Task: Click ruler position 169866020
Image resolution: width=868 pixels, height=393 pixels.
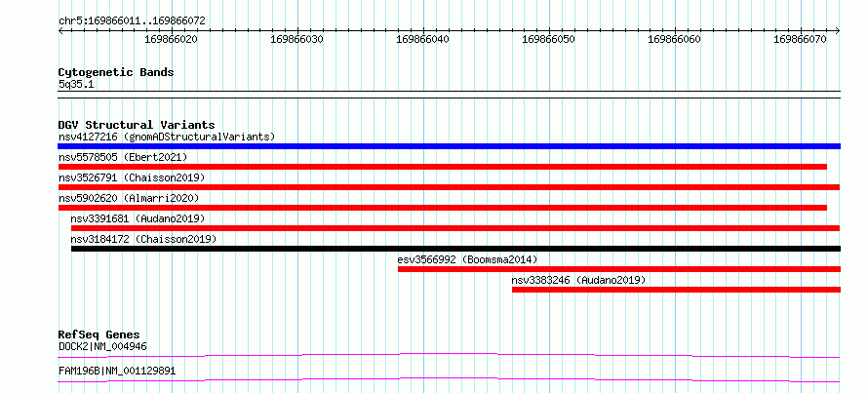Action: coord(172,39)
